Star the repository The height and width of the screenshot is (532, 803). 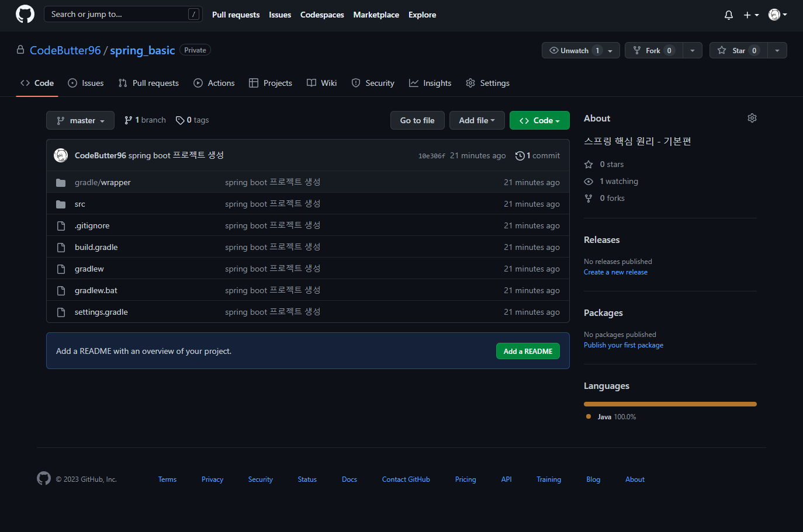click(x=738, y=50)
